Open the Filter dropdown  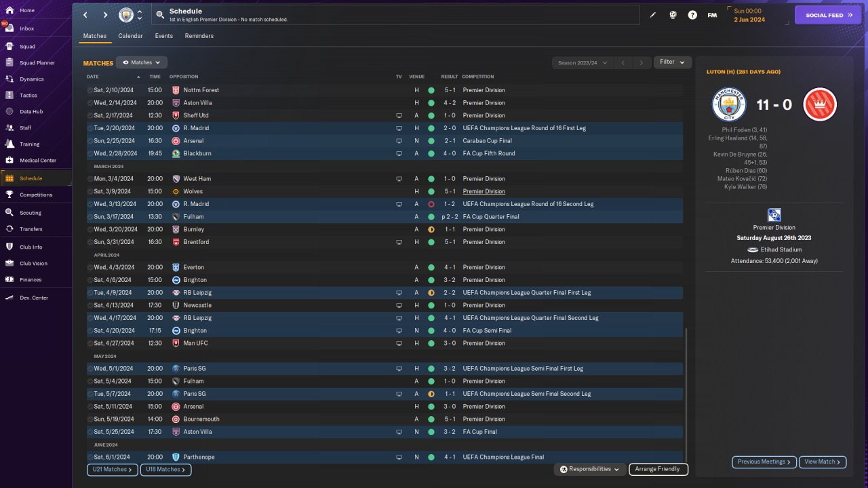[673, 62]
